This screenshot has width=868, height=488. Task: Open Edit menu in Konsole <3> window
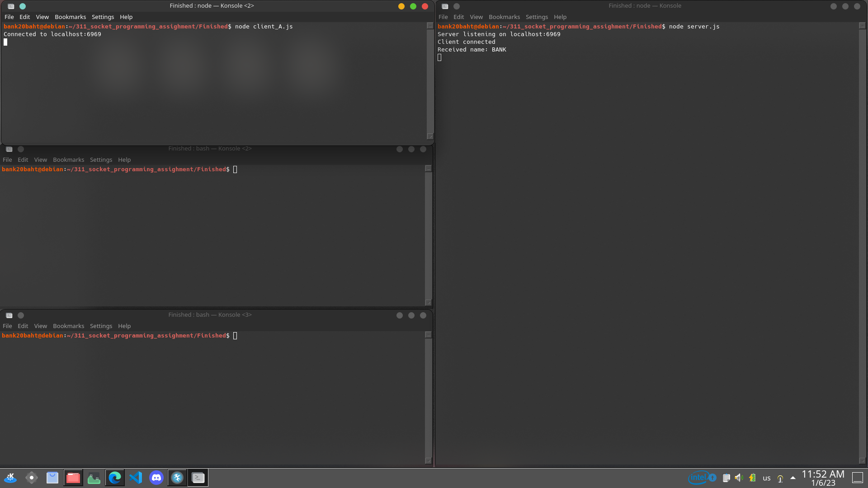(x=23, y=326)
